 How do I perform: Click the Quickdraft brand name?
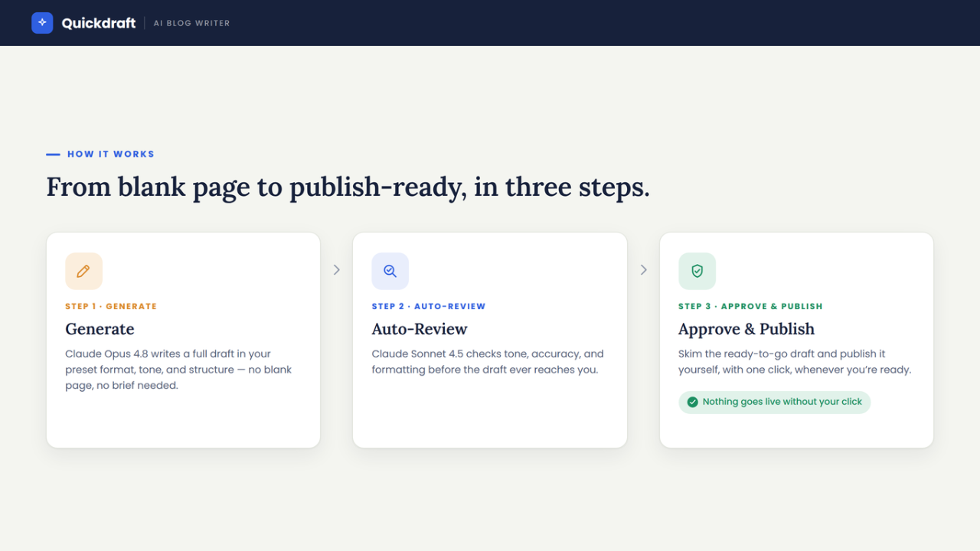(x=99, y=23)
